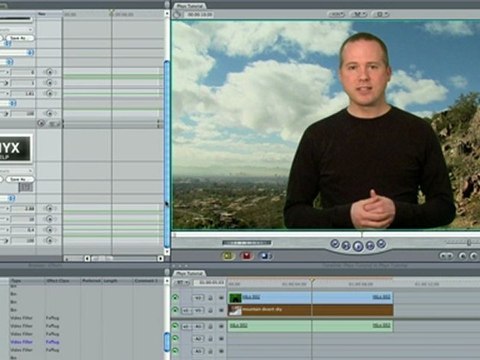
Task: Open the RT pop-up in Timeline
Action: (x=182, y=283)
